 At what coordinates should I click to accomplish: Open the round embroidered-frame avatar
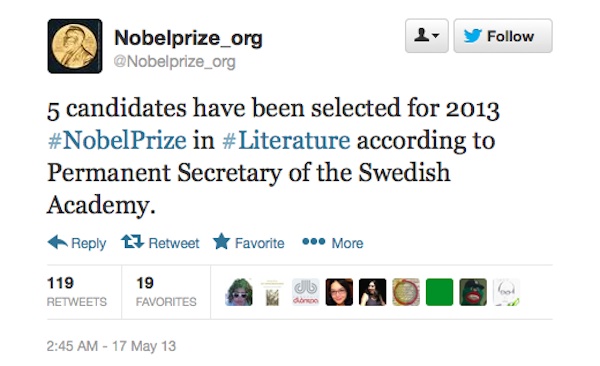pyautogui.click(x=406, y=292)
